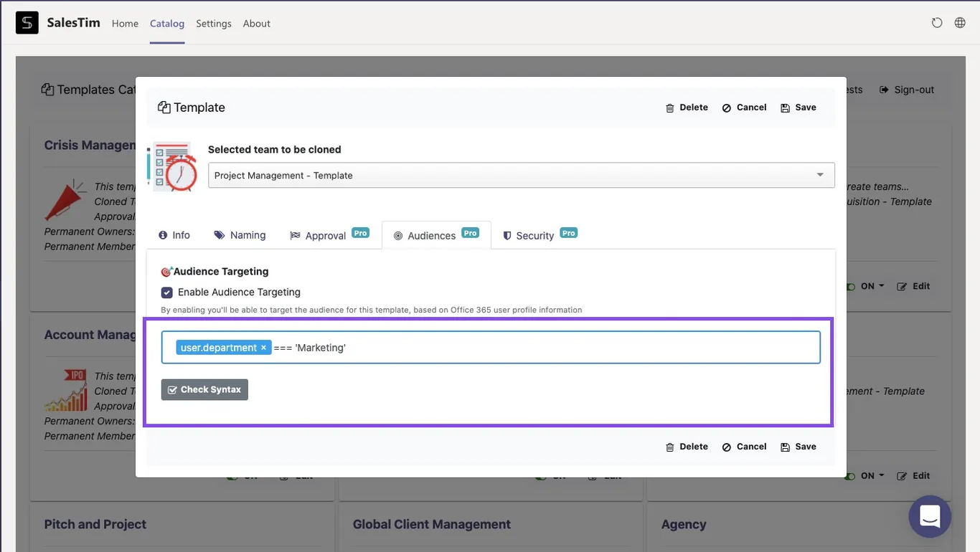Image resolution: width=980 pixels, height=552 pixels.
Task: Click Save at bottom of dialog
Action: (x=798, y=447)
